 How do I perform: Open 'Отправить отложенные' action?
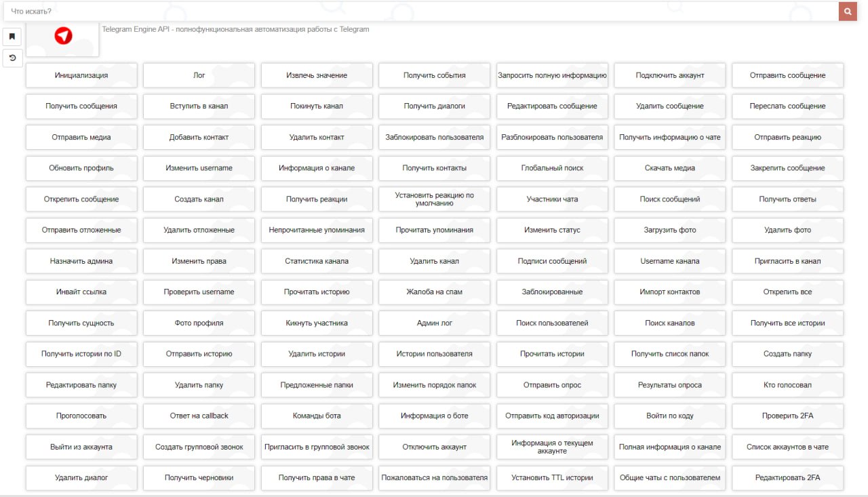(x=81, y=230)
